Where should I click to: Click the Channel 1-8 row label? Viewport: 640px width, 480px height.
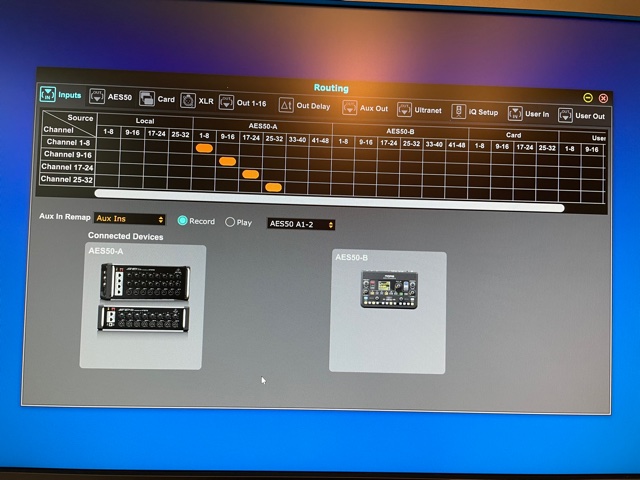tap(68, 142)
